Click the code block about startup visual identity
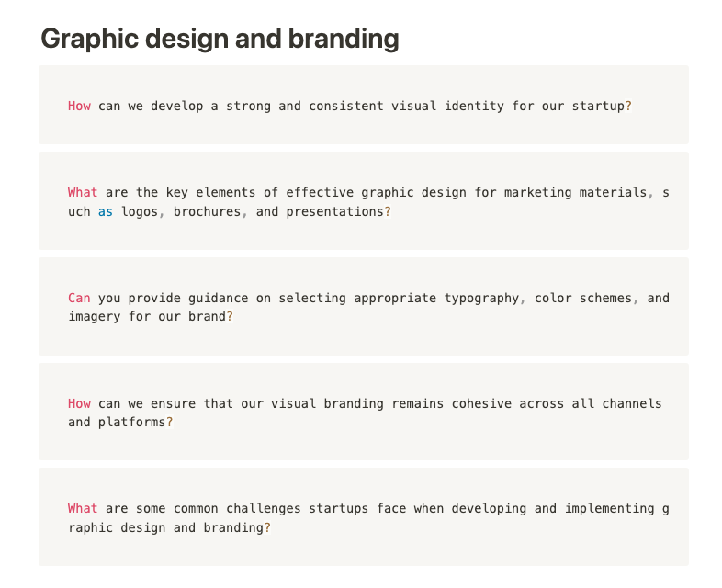The image size is (722, 588). (363, 106)
